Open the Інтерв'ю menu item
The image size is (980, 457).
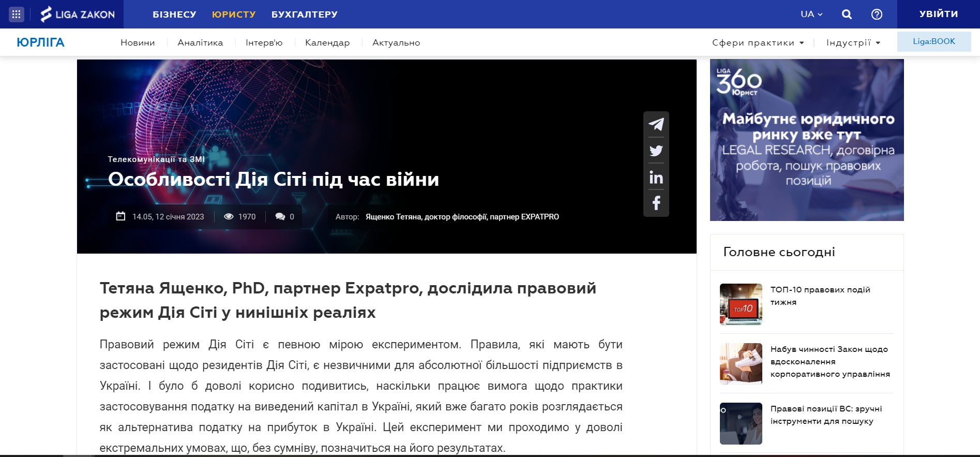[x=264, y=42]
